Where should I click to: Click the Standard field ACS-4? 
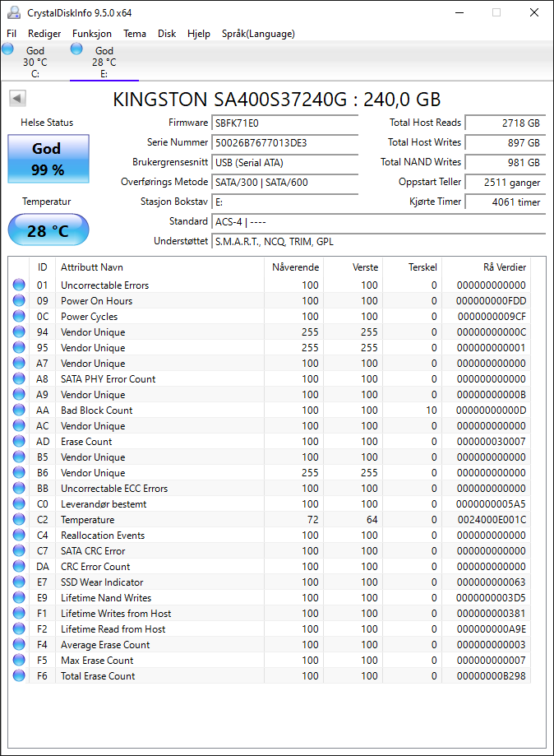[379, 222]
